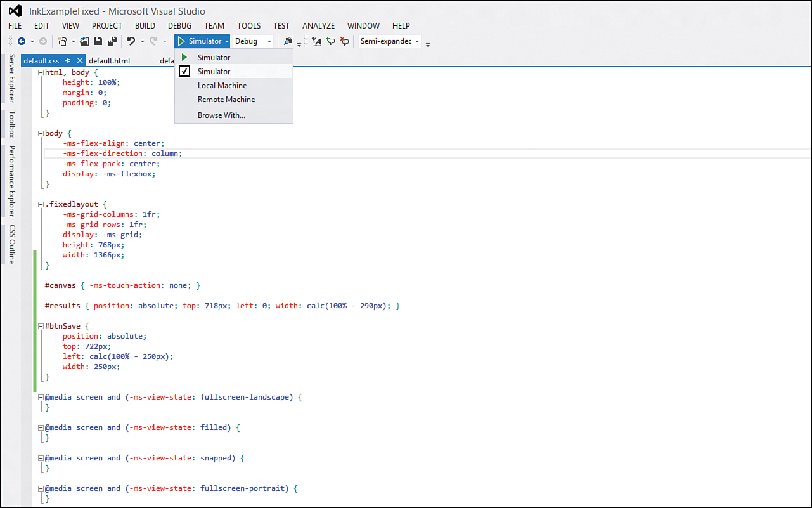Click the Visual Studio logo in title bar
Image resolution: width=812 pixels, height=508 pixels.
pyautogui.click(x=15, y=11)
